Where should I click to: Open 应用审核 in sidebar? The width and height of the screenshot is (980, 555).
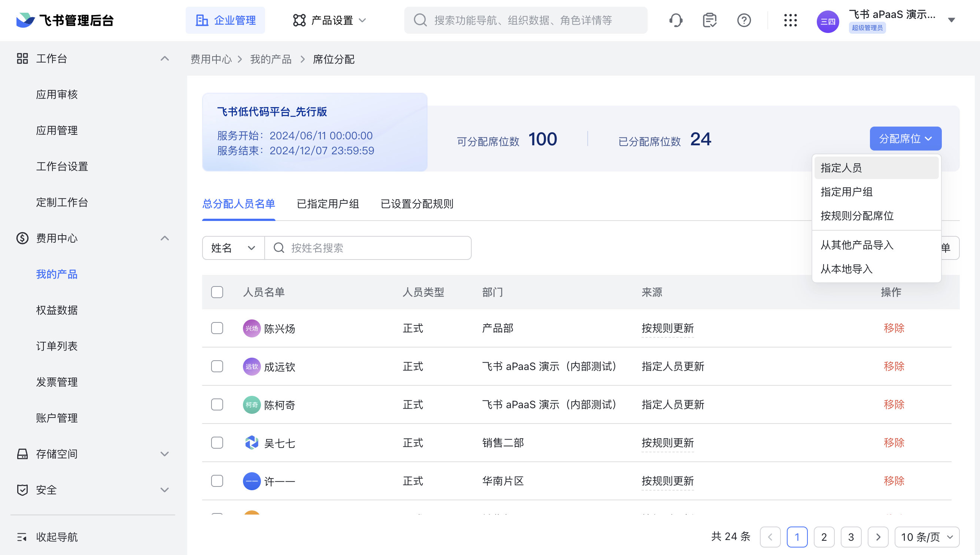57,94
